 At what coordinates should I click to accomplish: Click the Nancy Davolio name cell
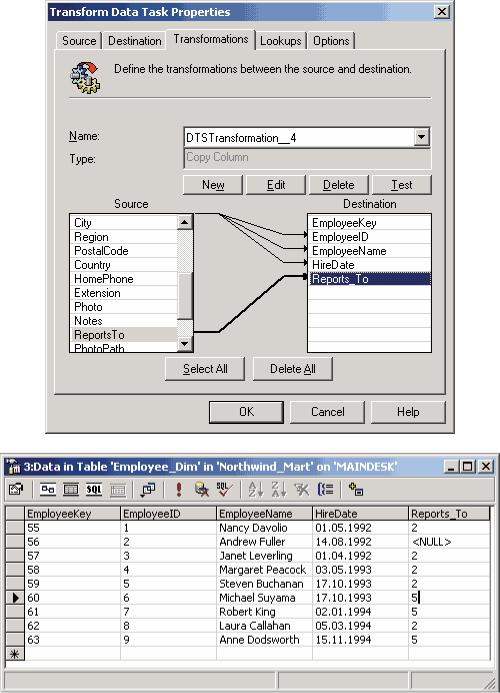[264, 528]
